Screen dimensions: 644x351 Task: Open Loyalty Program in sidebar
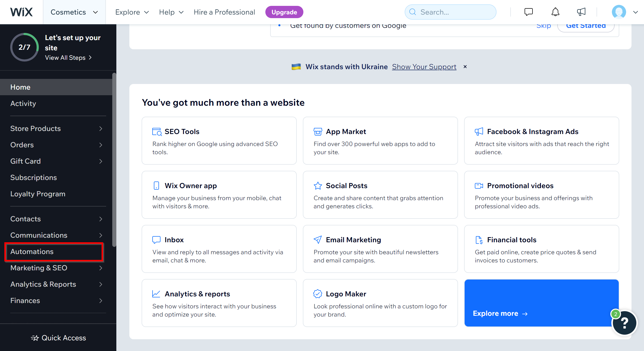click(56, 194)
